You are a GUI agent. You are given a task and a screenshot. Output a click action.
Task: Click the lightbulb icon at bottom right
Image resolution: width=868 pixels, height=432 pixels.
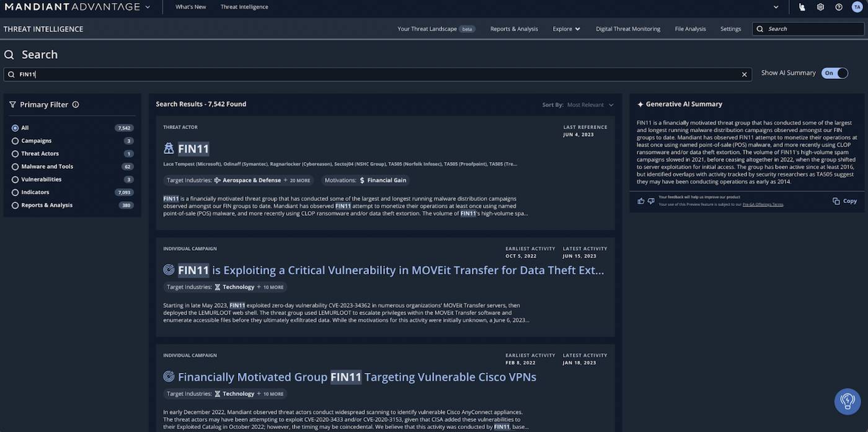click(x=847, y=401)
